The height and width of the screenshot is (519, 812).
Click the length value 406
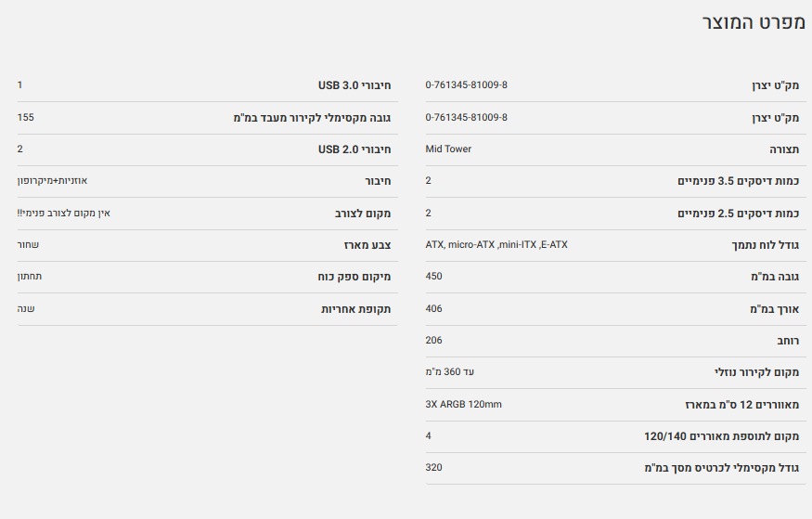point(433,309)
